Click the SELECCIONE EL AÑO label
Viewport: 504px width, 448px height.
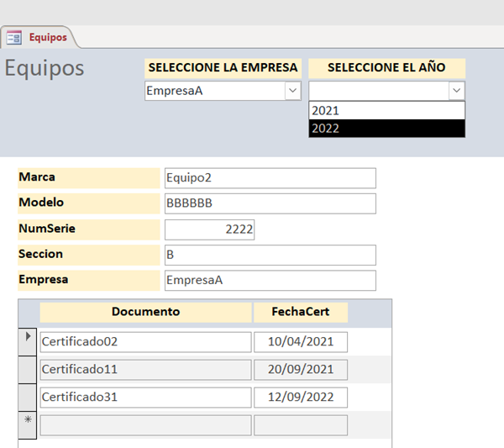click(x=387, y=68)
